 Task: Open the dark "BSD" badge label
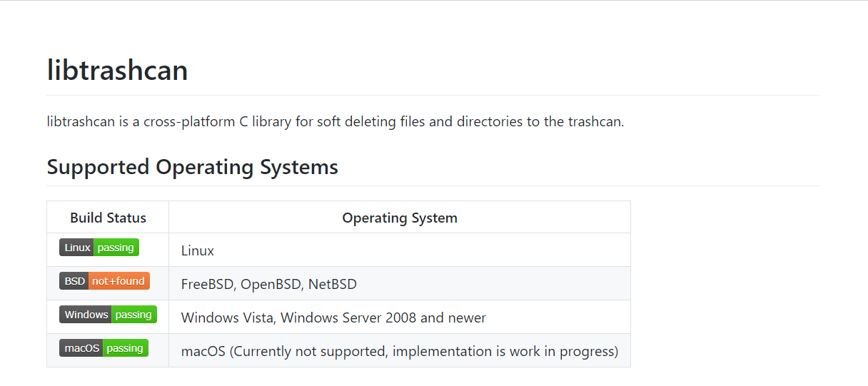[x=74, y=281]
